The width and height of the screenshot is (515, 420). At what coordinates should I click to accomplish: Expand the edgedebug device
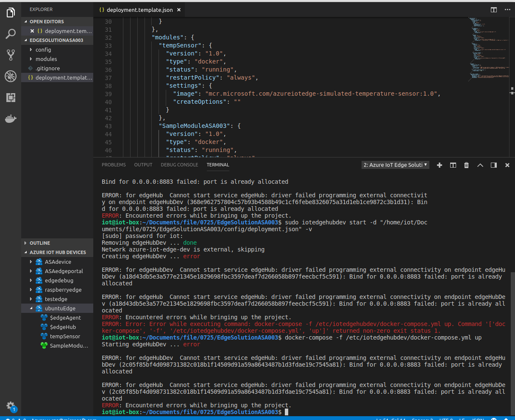coord(31,280)
